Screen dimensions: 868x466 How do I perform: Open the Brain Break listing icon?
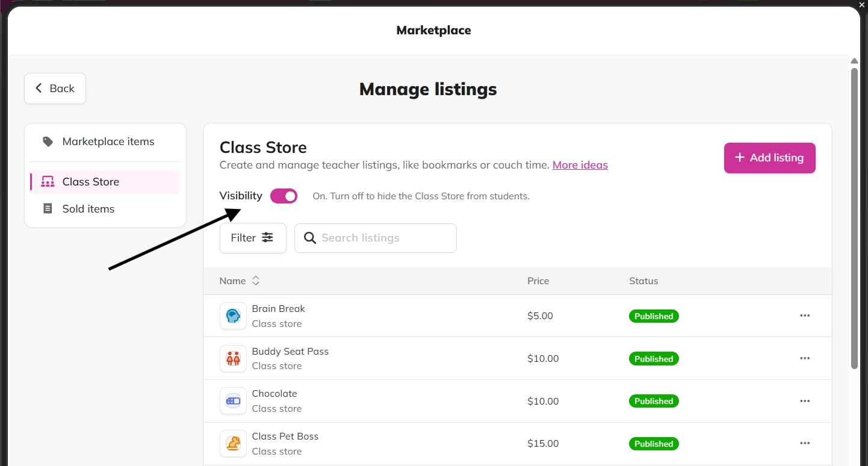point(233,316)
